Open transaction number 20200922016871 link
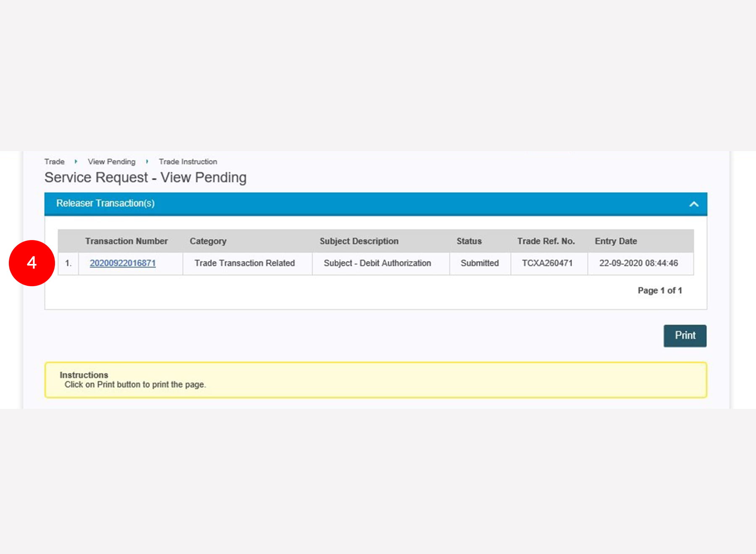The image size is (756, 554). (x=123, y=263)
